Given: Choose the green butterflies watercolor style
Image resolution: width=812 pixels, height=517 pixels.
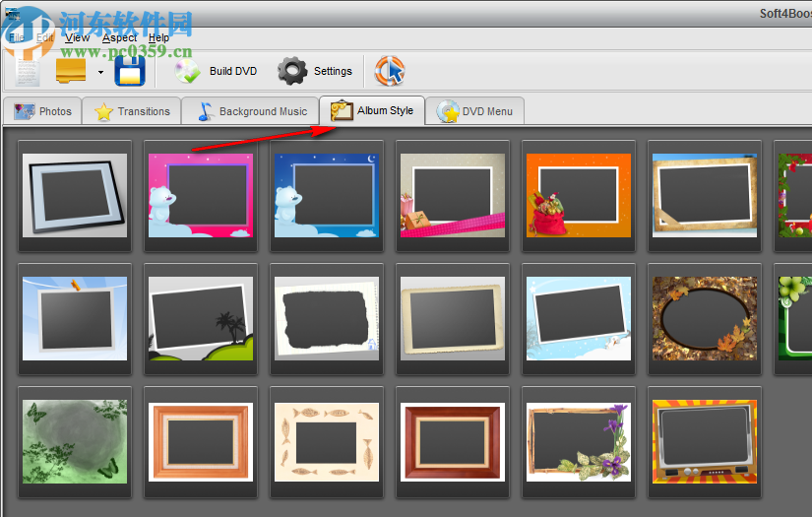Looking at the screenshot, I should pos(75,442).
